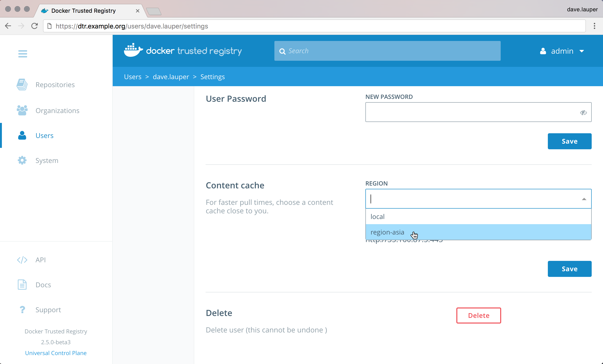Click the hamburger menu icon in sidebar

pos(23,53)
